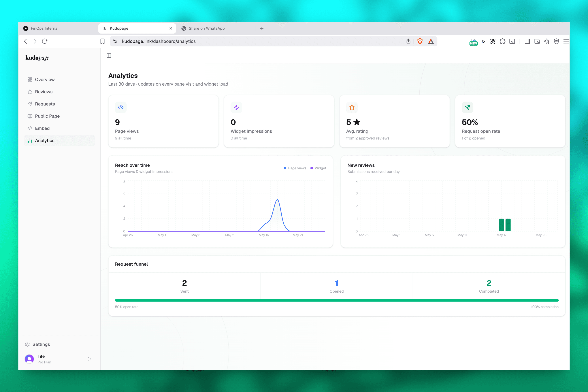The image size is (588, 392).
Task: Open site settings icon in address bar
Action: pos(115,41)
